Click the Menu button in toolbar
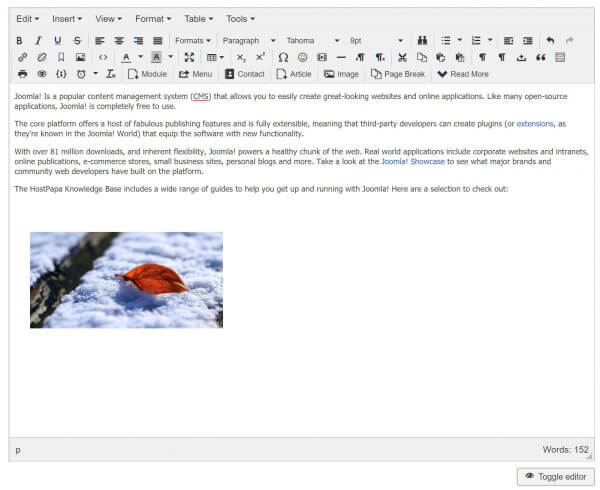Image resolution: width=600 pixels, height=490 pixels. (x=196, y=74)
